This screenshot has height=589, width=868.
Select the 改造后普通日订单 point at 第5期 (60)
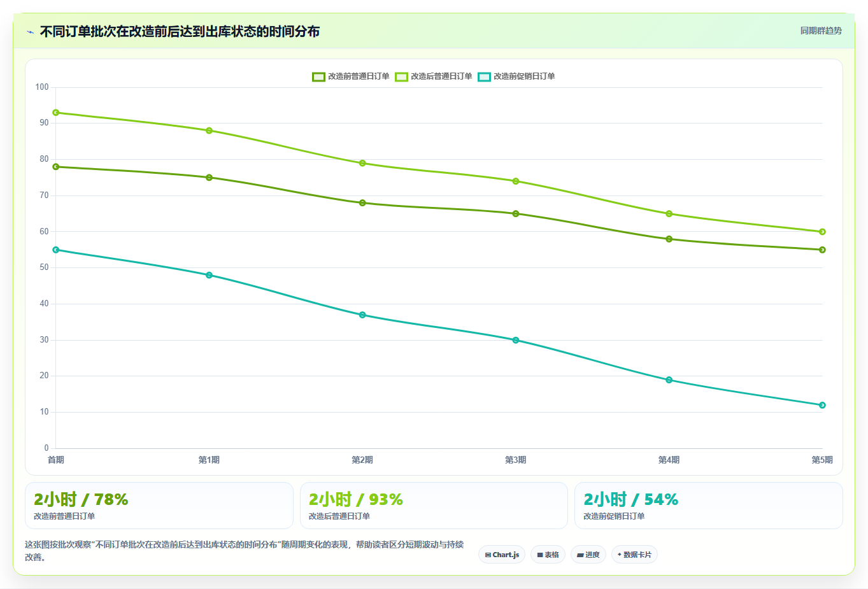[x=822, y=232]
